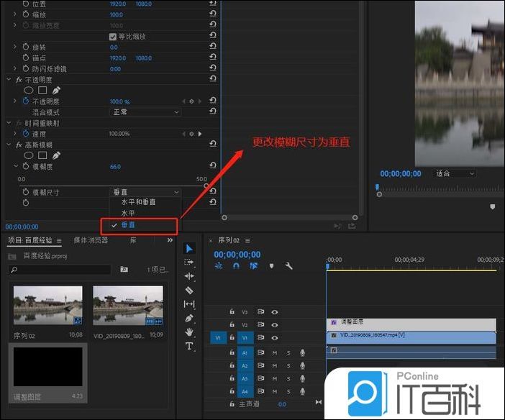Select the 调整图层 thumbnail in project bin
This screenshot has width=505, height=420.
[49, 371]
